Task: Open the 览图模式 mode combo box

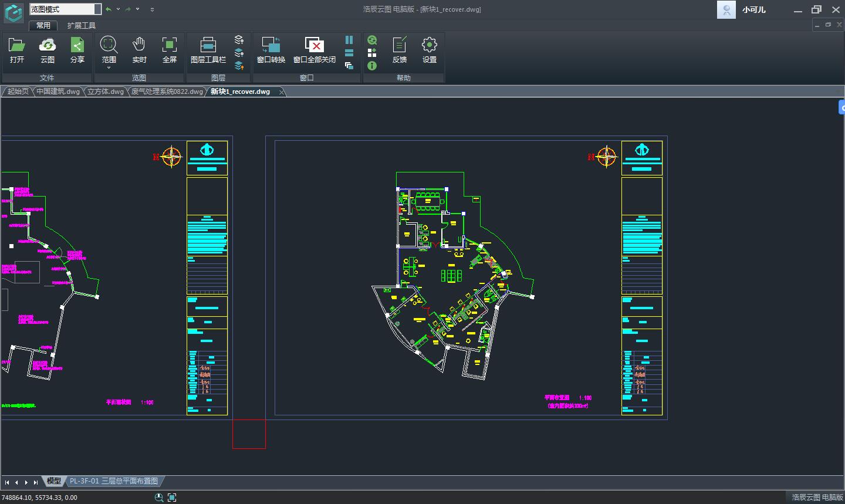Action: coord(65,9)
